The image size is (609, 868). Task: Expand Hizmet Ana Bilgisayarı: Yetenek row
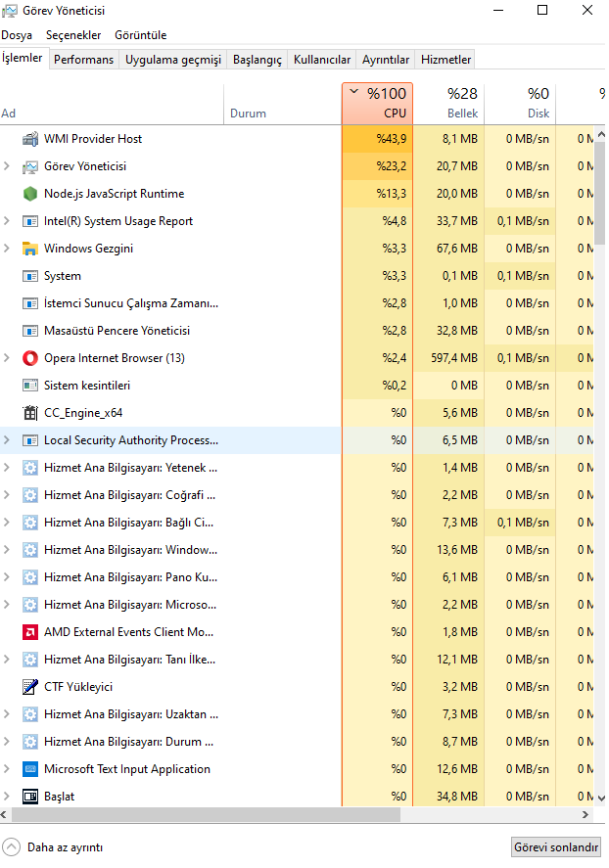coord(7,468)
